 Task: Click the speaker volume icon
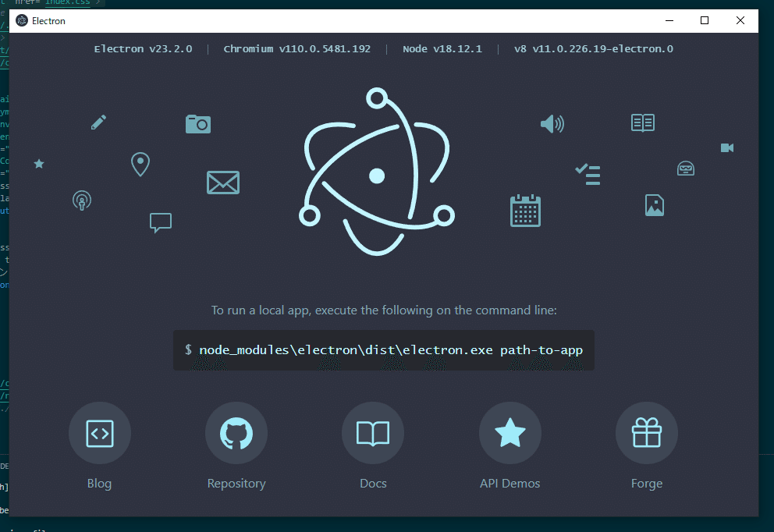pyautogui.click(x=552, y=123)
